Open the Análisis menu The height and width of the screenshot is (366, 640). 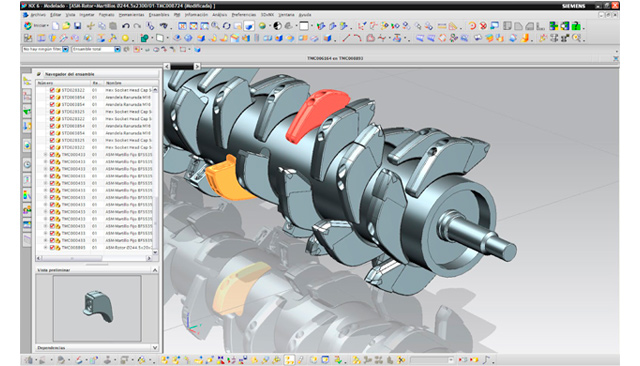pyautogui.click(x=219, y=15)
